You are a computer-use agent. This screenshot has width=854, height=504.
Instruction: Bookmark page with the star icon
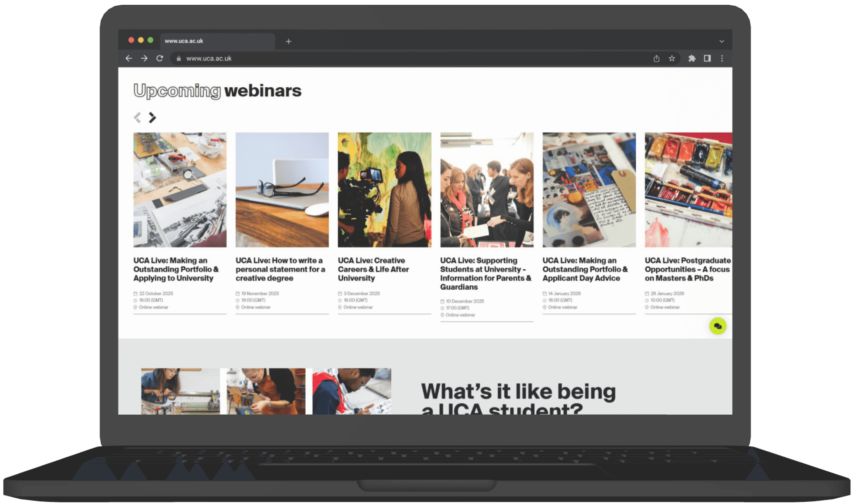point(672,58)
